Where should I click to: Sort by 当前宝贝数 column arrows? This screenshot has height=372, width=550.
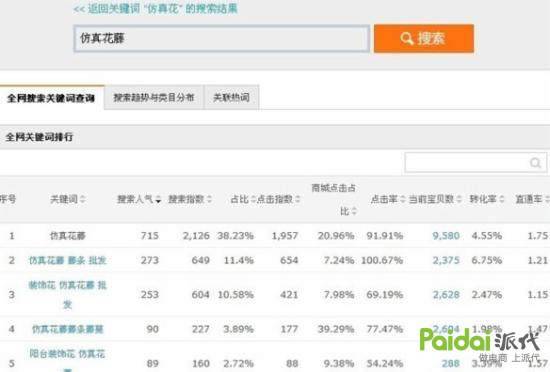coord(459,199)
